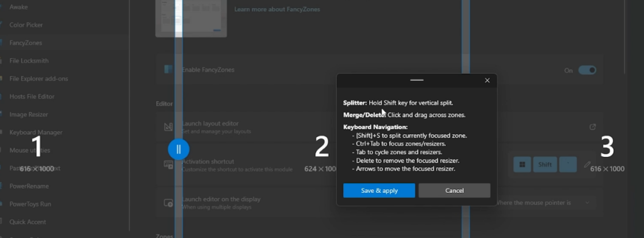Open Keyboard Manager settings
The width and height of the screenshot is (644, 238).
click(x=36, y=133)
